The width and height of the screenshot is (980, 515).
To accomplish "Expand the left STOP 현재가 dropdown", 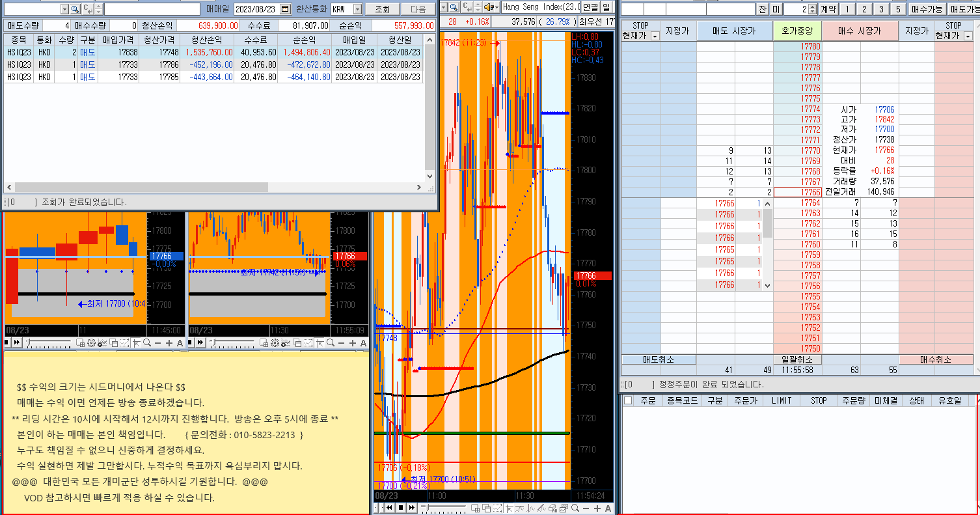I will pos(655,36).
